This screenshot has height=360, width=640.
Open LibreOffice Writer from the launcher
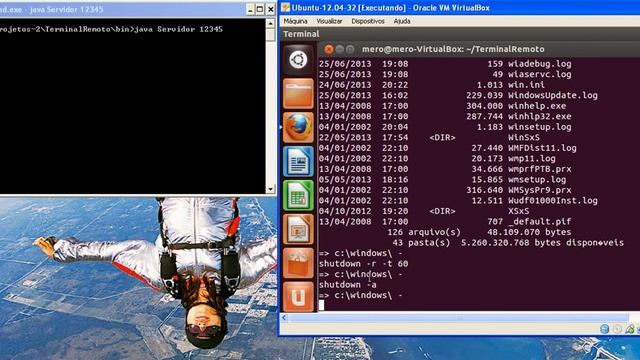click(298, 161)
